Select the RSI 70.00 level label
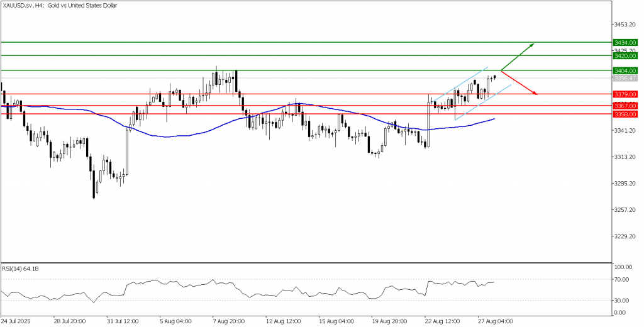644x327 pixels. pyautogui.click(x=623, y=280)
